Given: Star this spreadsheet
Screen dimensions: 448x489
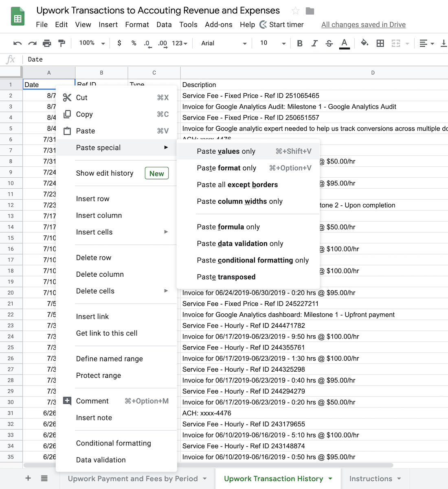Looking at the screenshot, I should 296,11.
